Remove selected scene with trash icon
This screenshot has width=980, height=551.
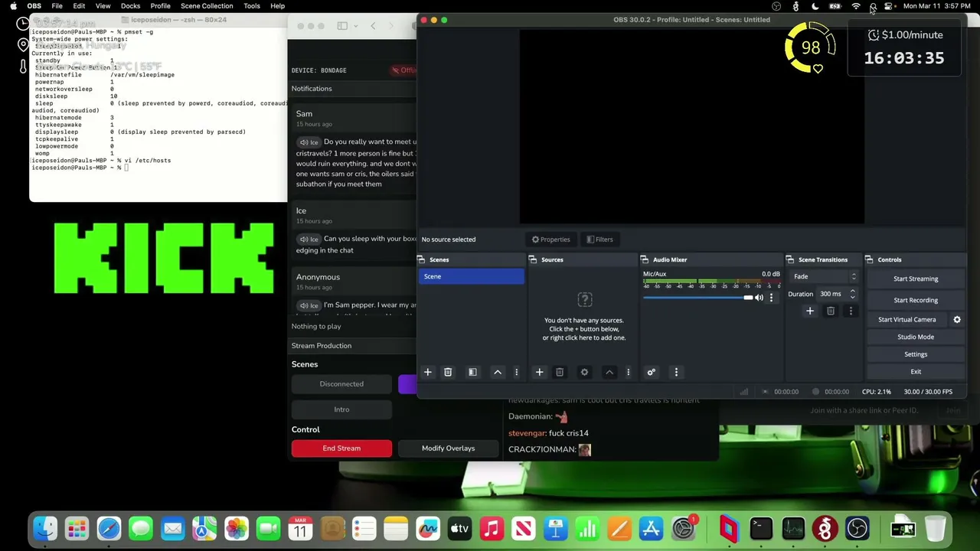[448, 372]
